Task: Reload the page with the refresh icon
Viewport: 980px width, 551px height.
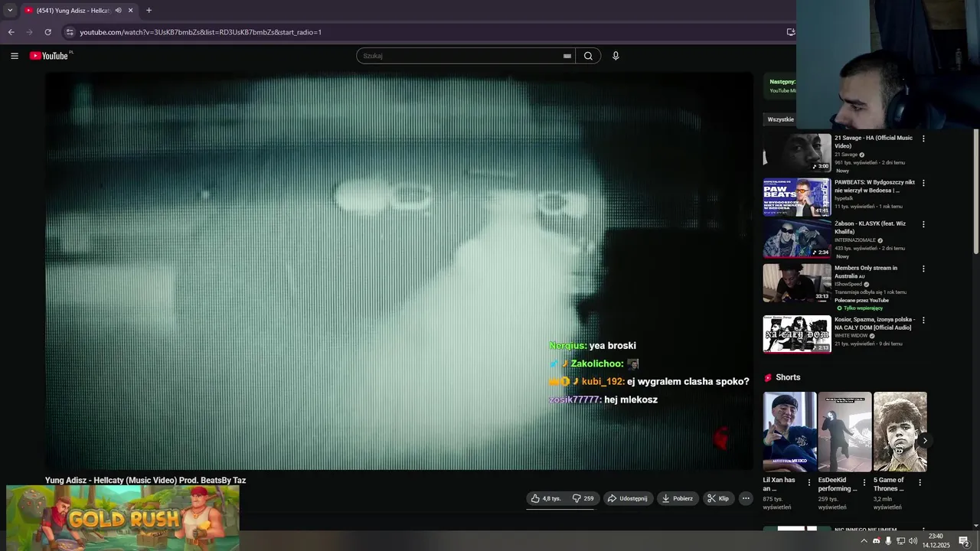Action: tap(47, 32)
